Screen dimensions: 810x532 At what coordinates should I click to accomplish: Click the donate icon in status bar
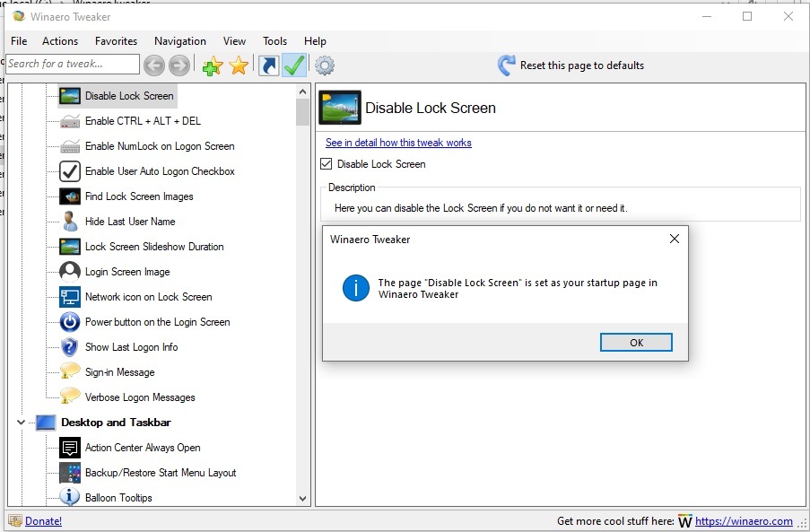click(15, 521)
